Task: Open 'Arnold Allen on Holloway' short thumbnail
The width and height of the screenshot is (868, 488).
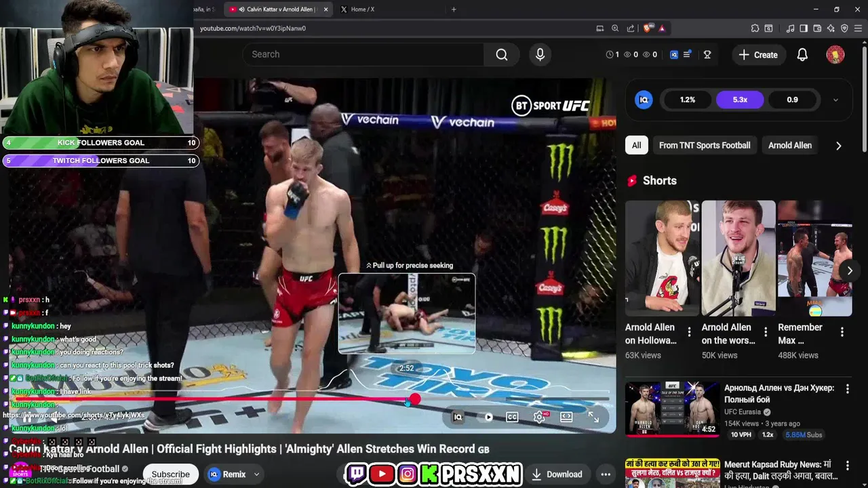Action: tap(662, 258)
